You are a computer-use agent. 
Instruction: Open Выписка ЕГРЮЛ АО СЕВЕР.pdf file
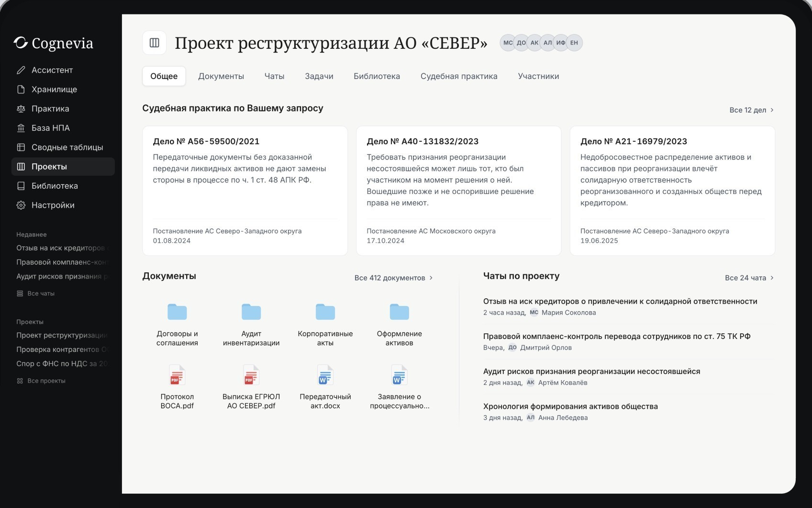pos(251,387)
